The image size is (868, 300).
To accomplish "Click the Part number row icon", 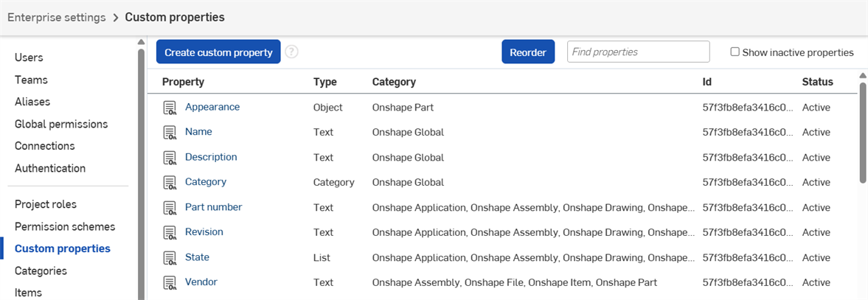I will coord(170,208).
